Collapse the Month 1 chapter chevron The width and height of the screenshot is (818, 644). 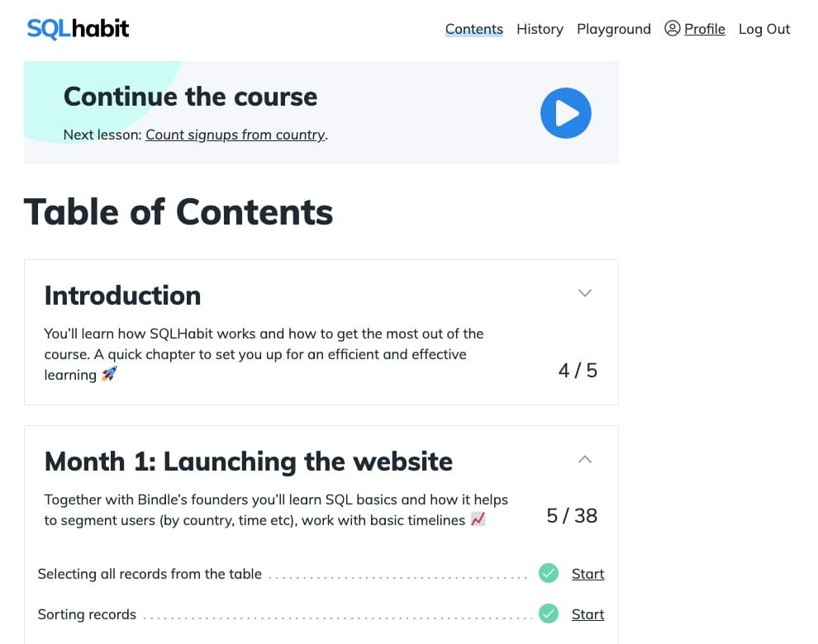[x=585, y=459]
